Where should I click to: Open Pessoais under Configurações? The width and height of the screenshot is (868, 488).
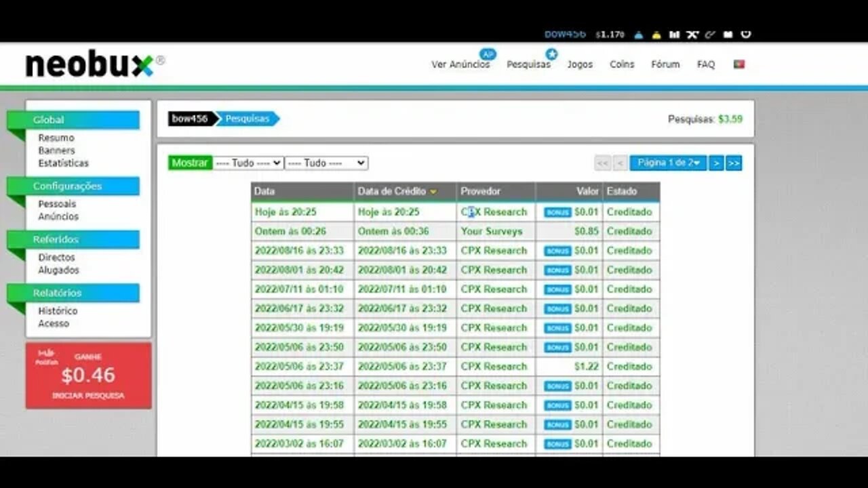[57, 204]
